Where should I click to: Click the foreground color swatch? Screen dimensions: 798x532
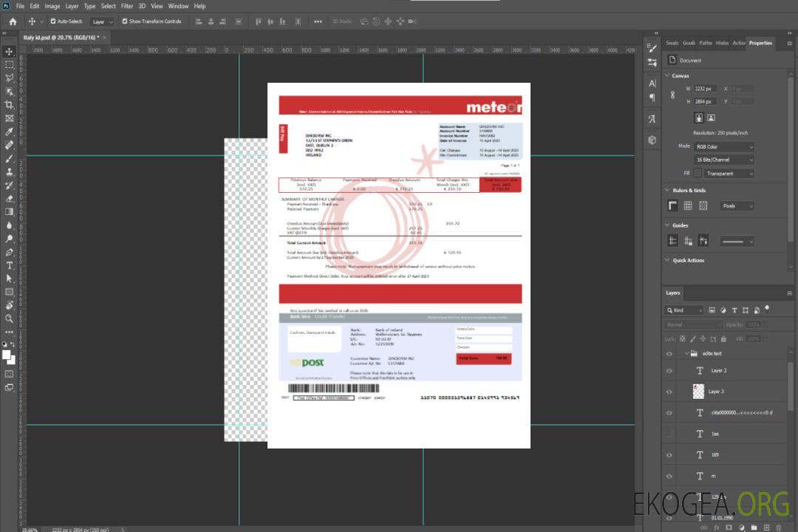pyautogui.click(x=6, y=355)
